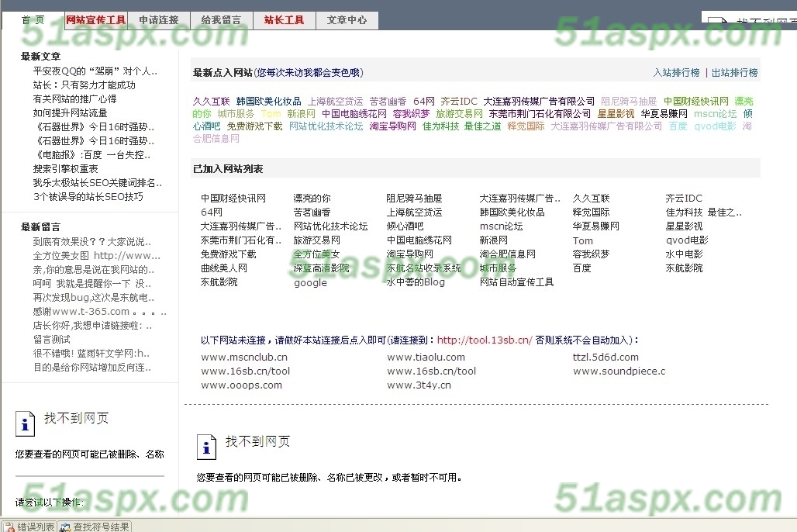Viewport: 797px width, 532px height.
Task: Click the info icon in main error panel
Action: 206,447
